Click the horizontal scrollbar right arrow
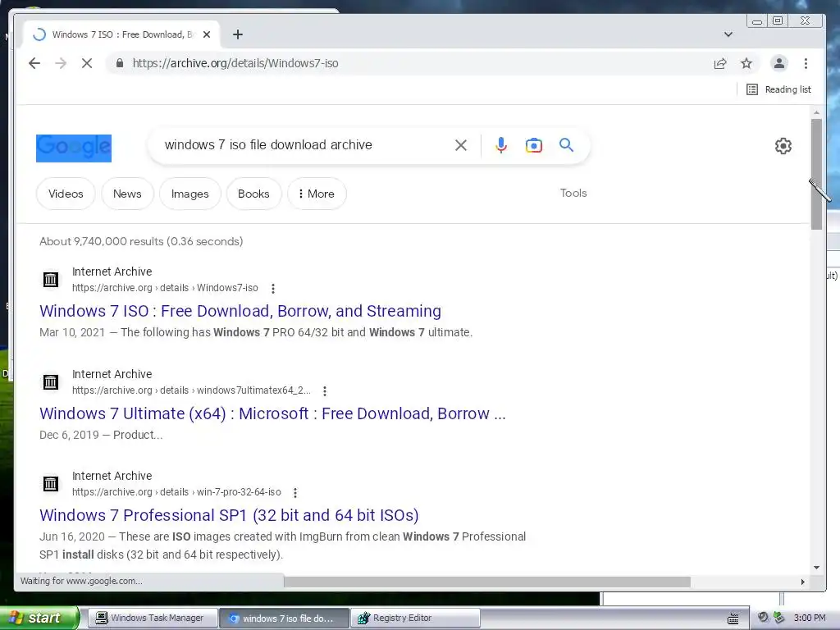 tap(802, 582)
